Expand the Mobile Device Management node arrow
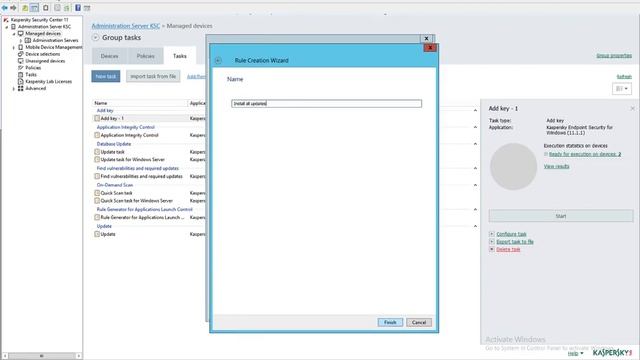This screenshot has width=640, height=360. [x=14, y=47]
